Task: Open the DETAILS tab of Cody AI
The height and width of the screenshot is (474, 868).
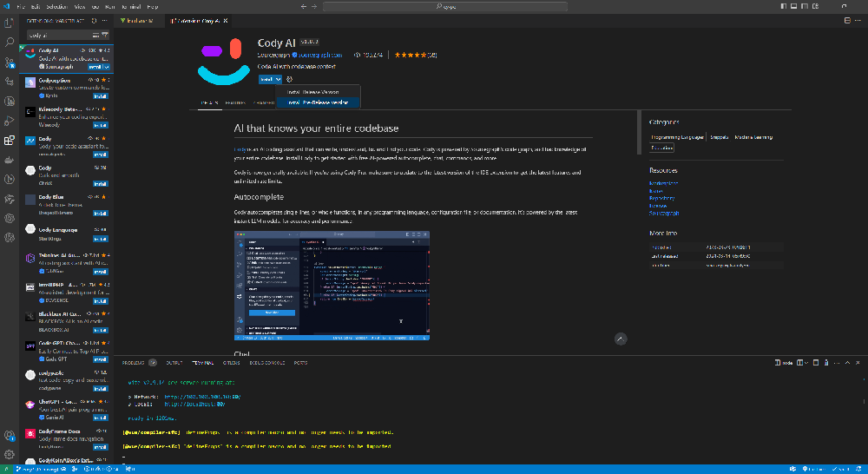Action: tap(209, 102)
